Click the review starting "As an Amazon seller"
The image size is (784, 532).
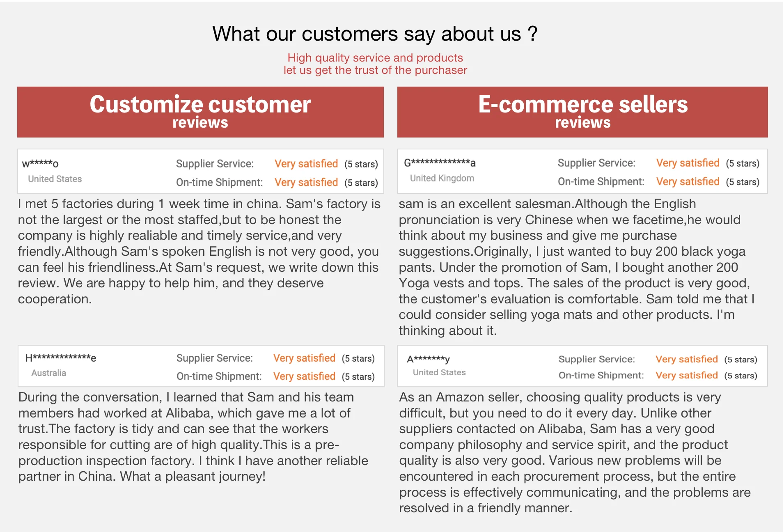[575, 452]
